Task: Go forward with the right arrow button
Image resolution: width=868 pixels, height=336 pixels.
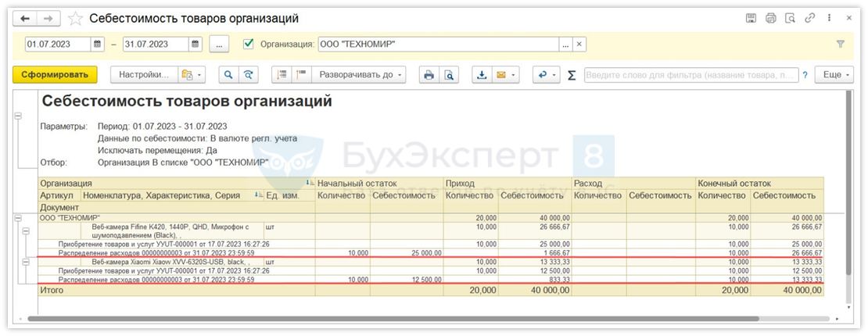Action: (48, 18)
